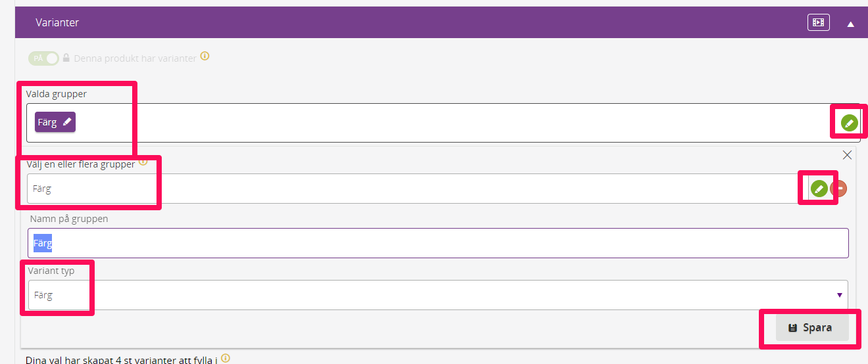Click the Varianter header title
Screen dimensions: 868x364
(57, 22)
